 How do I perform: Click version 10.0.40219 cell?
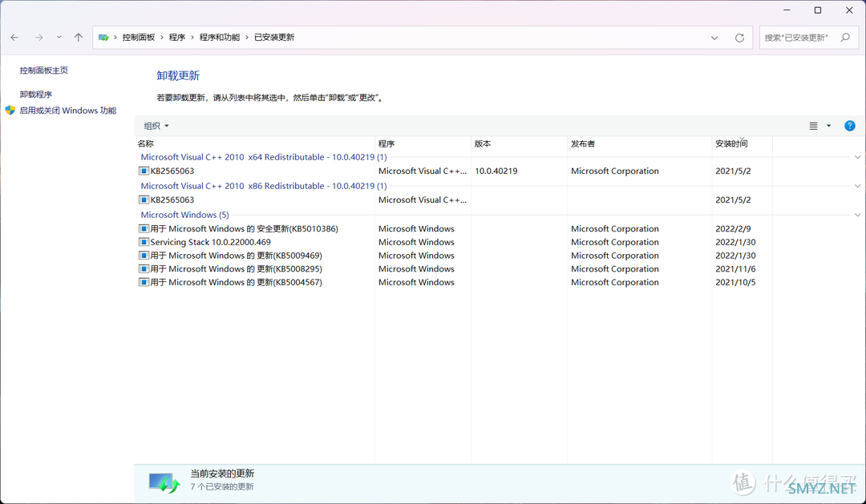[x=496, y=171]
